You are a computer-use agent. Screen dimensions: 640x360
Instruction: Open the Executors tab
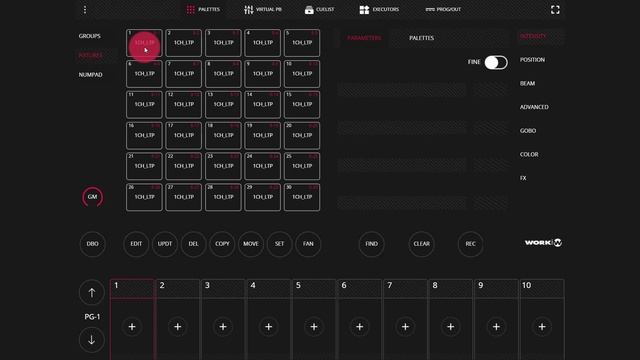[x=379, y=9]
